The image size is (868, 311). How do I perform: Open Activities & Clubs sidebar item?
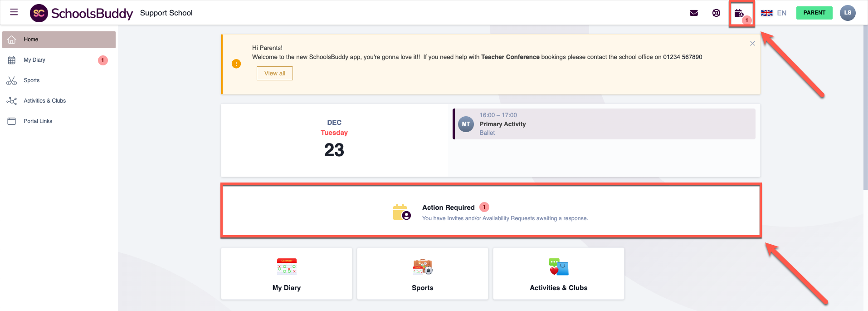[x=44, y=101]
